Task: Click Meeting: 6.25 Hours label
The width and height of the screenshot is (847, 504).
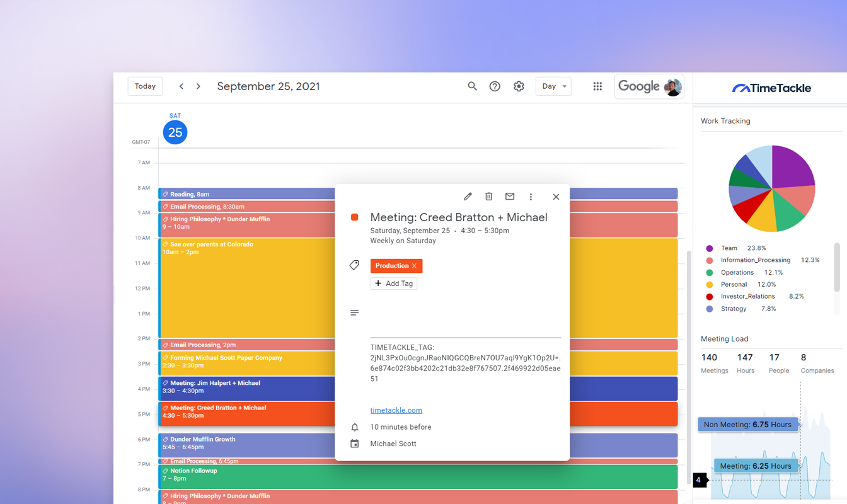Action: (x=756, y=466)
